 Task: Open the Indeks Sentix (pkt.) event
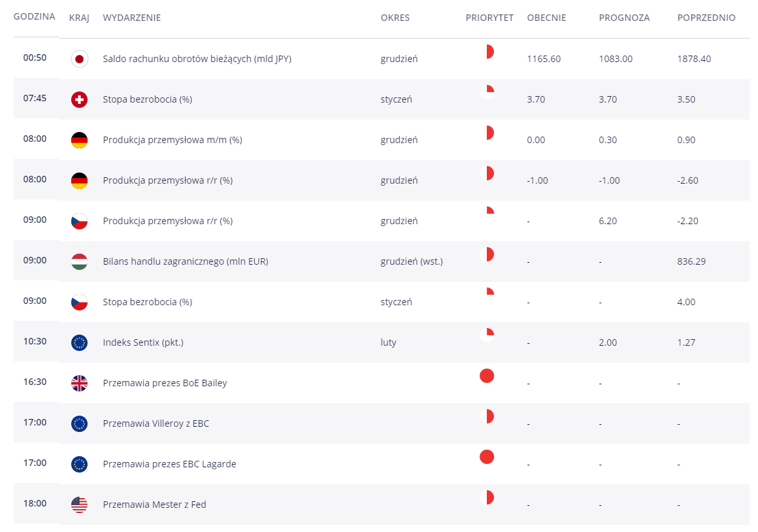tap(143, 342)
